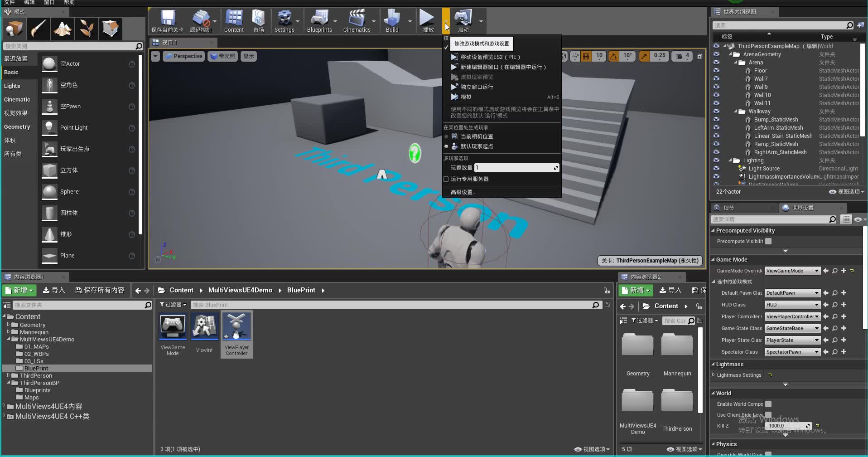The image size is (868, 457).
Task: Open the Perspective viewport dropdown
Action: 183,56
